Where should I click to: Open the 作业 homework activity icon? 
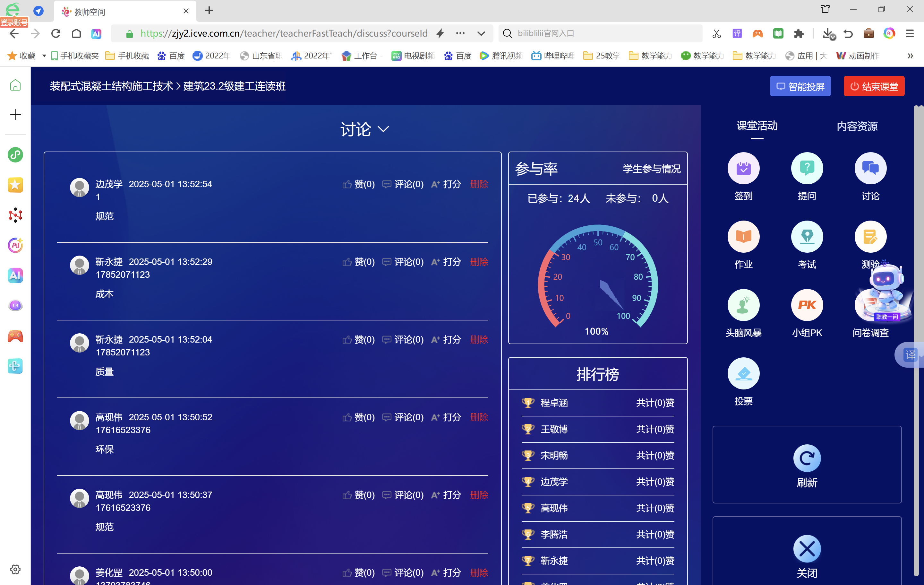(x=743, y=237)
